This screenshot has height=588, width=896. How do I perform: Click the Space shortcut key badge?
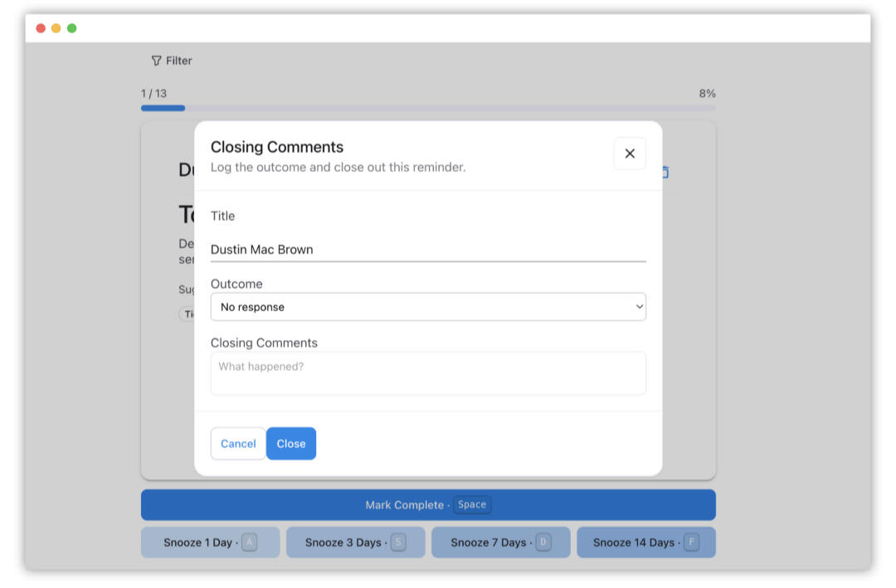(x=471, y=504)
